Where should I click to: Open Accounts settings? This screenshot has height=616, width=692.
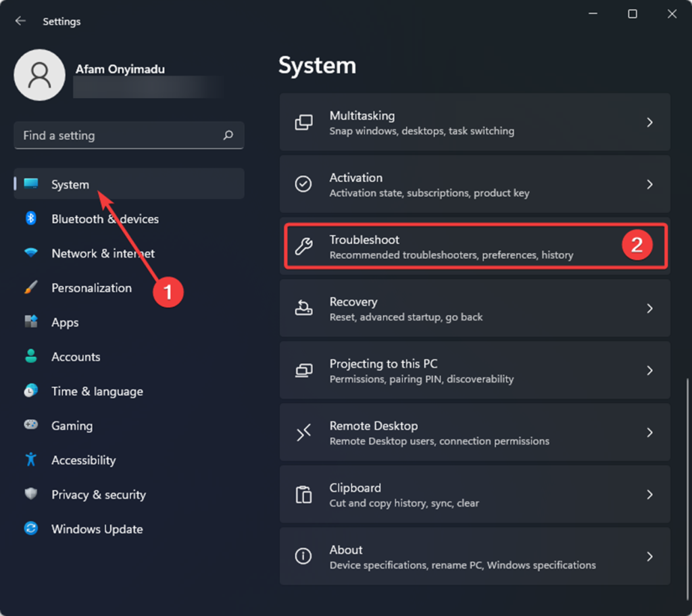pos(129,356)
